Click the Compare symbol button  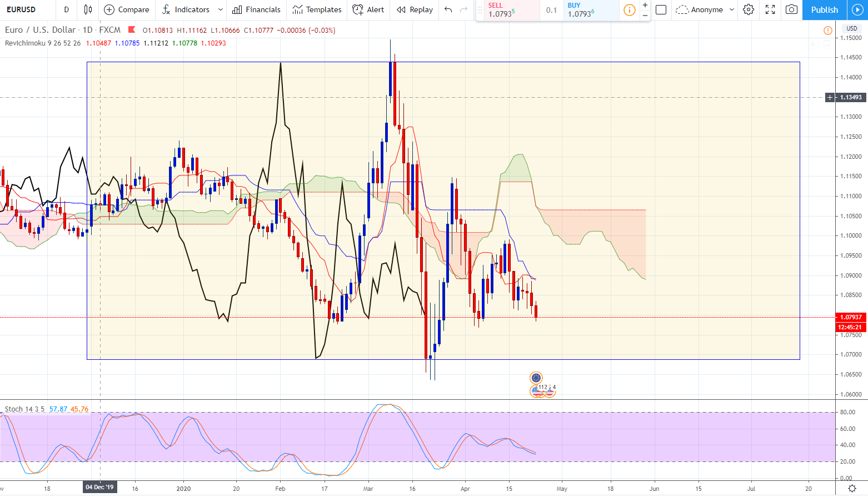coord(127,9)
